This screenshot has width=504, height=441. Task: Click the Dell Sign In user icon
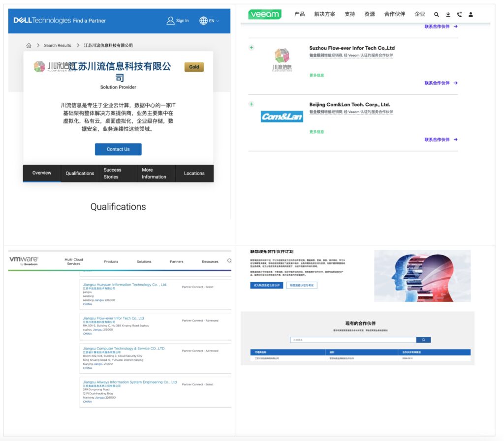tap(170, 21)
